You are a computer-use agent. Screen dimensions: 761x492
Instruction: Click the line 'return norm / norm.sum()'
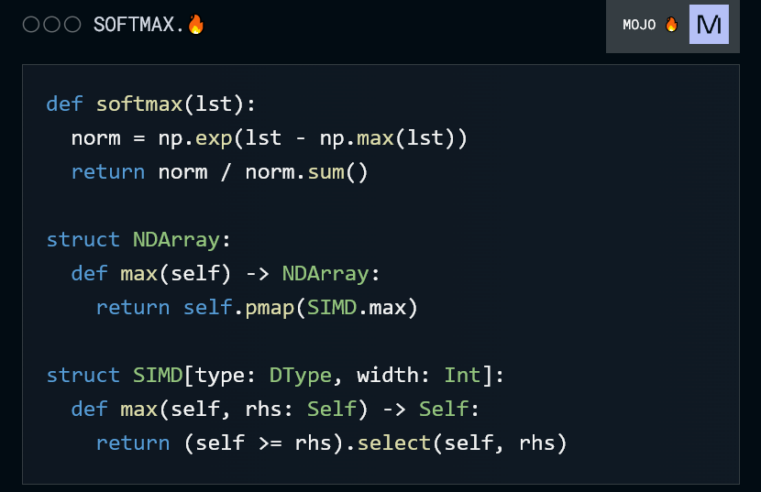219,172
